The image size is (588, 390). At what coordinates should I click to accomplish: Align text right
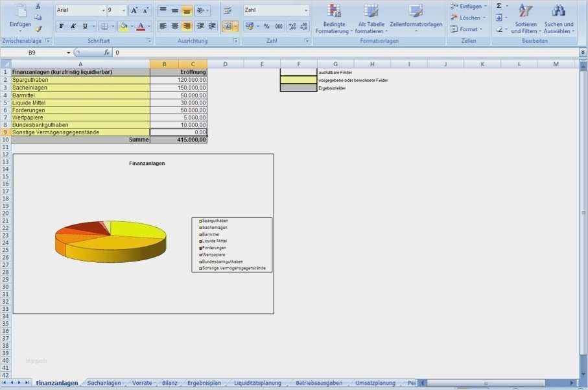tap(187, 26)
